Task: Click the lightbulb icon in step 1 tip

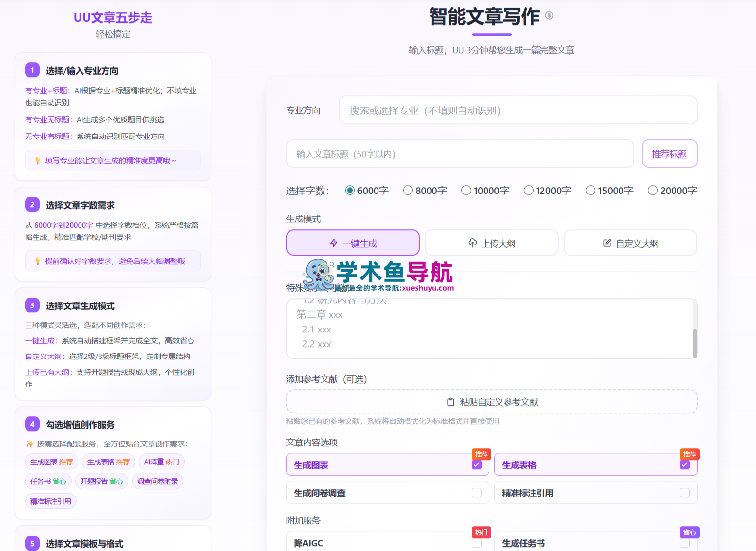Action: click(x=38, y=160)
